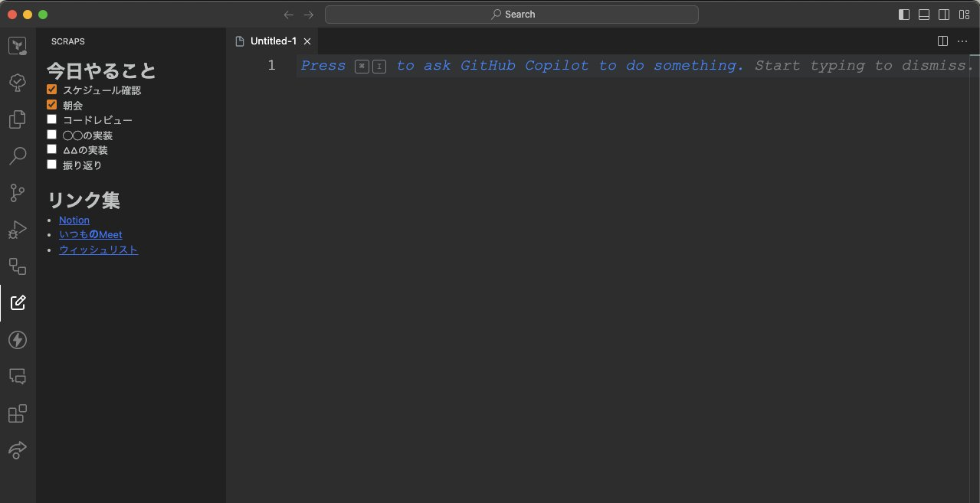
Task: Check the 振り返り checkbox
Action: (51, 164)
